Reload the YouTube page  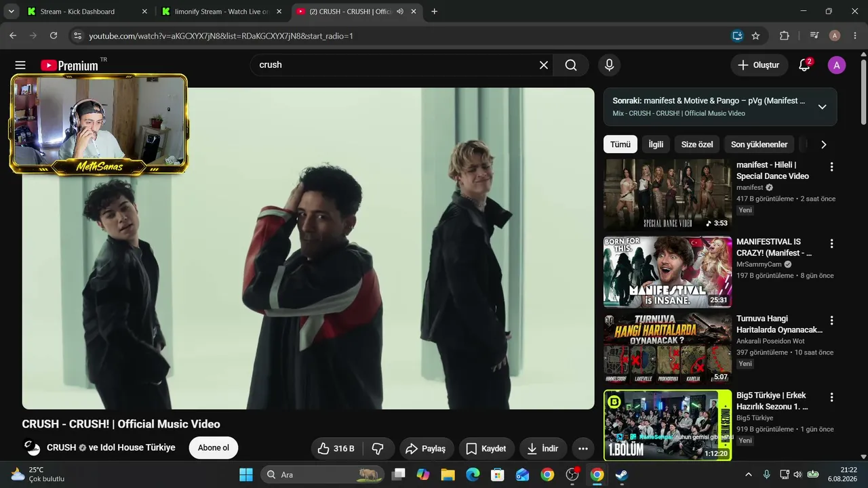(x=54, y=36)
